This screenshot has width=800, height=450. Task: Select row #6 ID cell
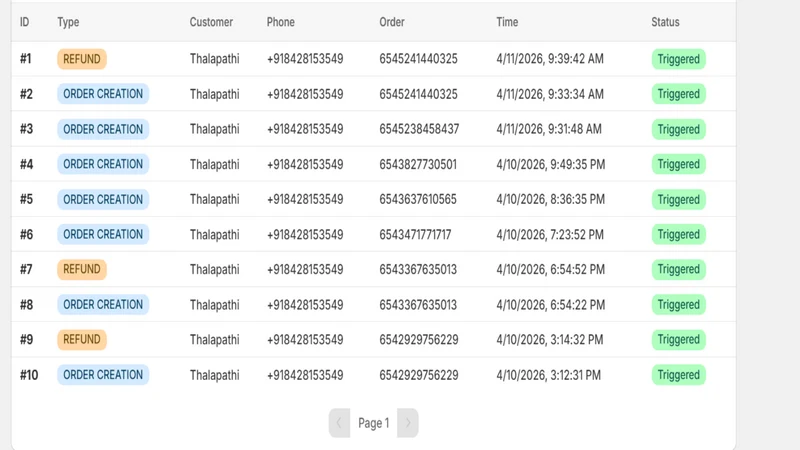(27, 235)
